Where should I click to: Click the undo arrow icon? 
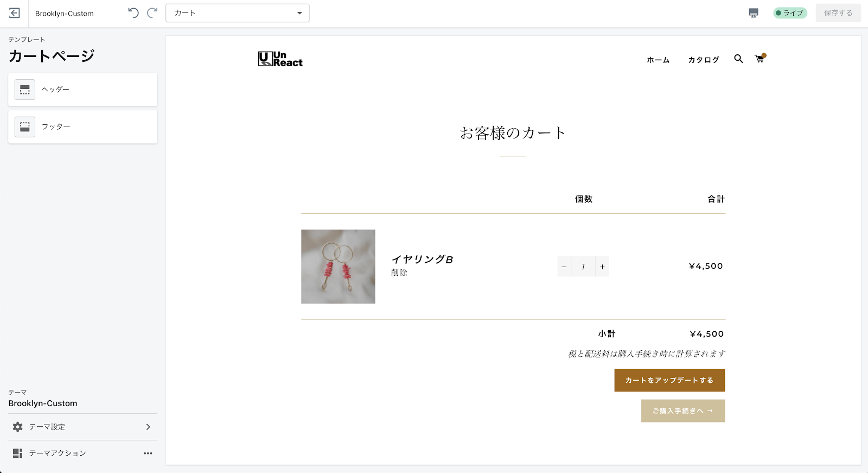[133, 13]
